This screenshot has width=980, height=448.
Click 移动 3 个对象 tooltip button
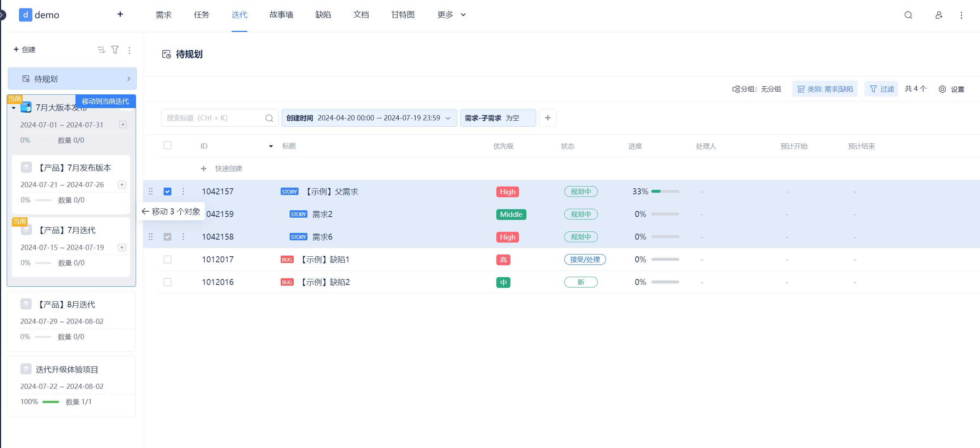click(x=171, y=212)
